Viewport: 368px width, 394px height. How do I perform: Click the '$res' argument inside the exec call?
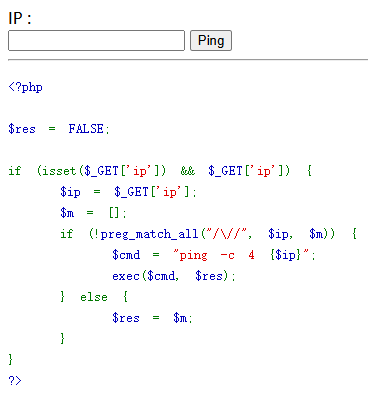(x=209, y=276)
